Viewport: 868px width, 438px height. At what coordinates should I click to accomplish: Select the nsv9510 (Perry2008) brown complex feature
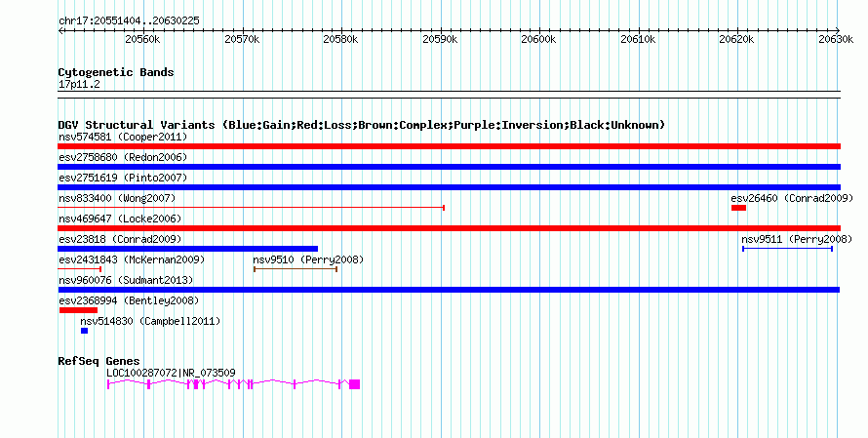[296, 269]
